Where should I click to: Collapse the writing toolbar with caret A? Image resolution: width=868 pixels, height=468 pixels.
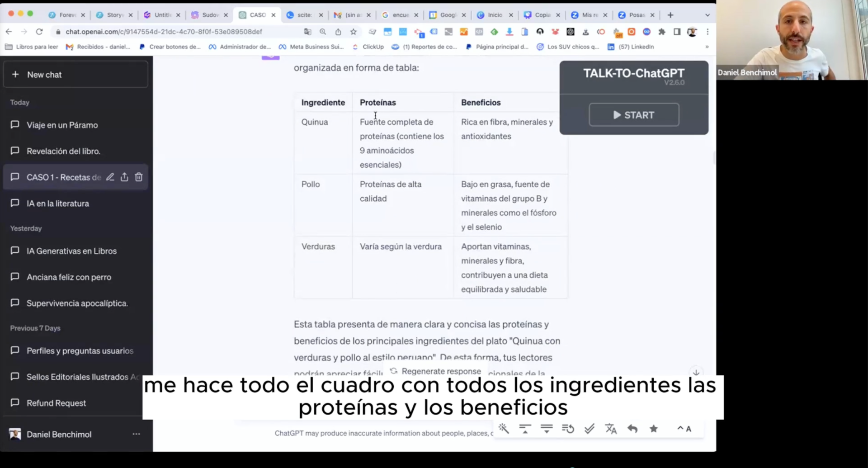(684, 429)
